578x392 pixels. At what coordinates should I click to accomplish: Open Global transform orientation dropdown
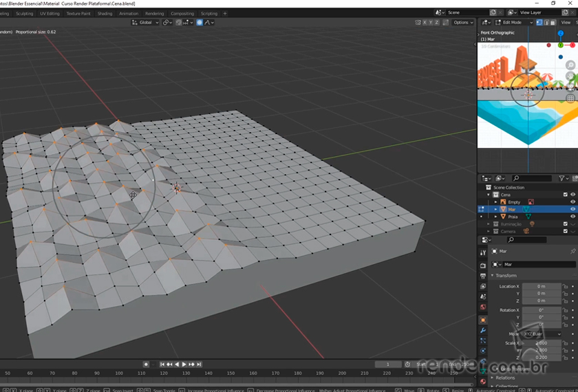(x=145, y=22)
